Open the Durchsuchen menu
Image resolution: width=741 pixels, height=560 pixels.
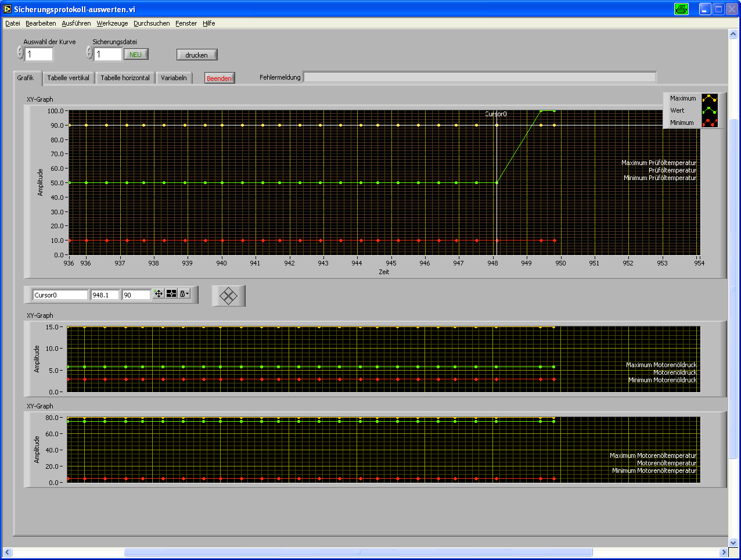(x=152, y=23)
